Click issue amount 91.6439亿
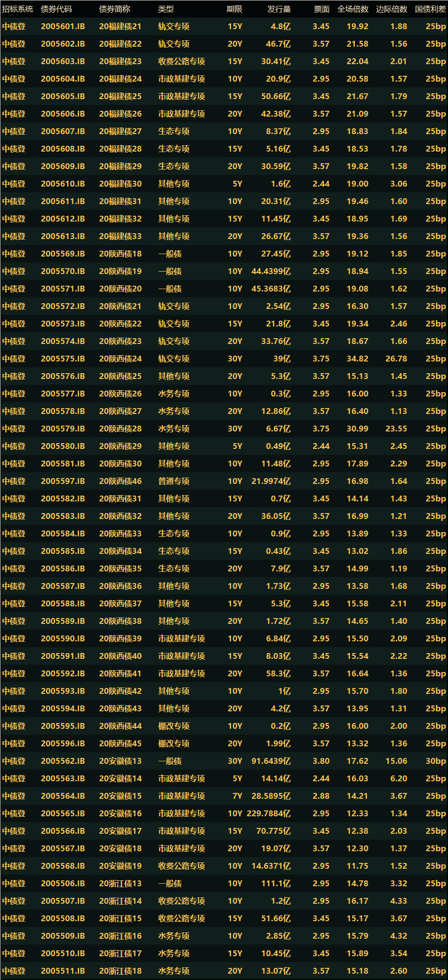448x980 pixels. [271, 761]
